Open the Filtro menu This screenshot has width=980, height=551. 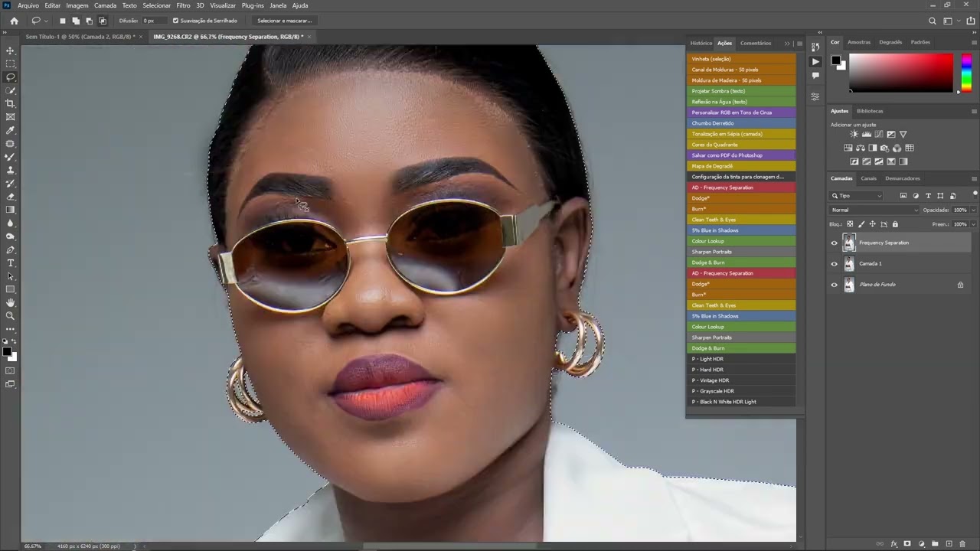tap(184, 5)
